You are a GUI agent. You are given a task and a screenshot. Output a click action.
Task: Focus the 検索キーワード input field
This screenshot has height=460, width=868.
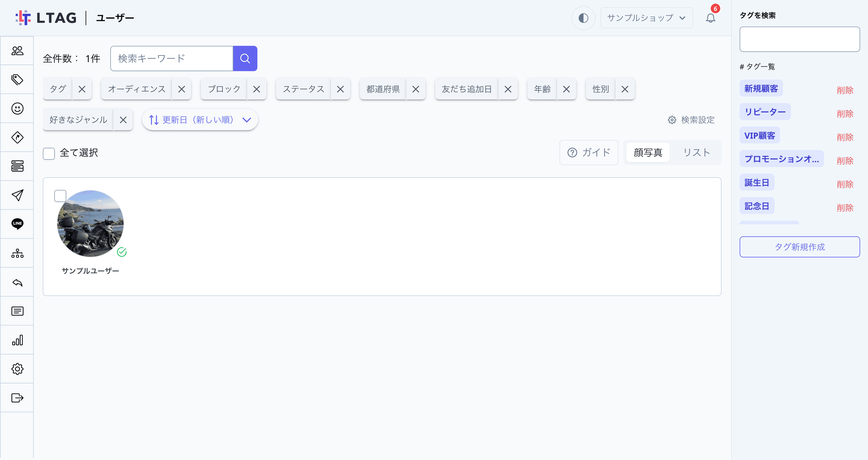coord(171,58)
